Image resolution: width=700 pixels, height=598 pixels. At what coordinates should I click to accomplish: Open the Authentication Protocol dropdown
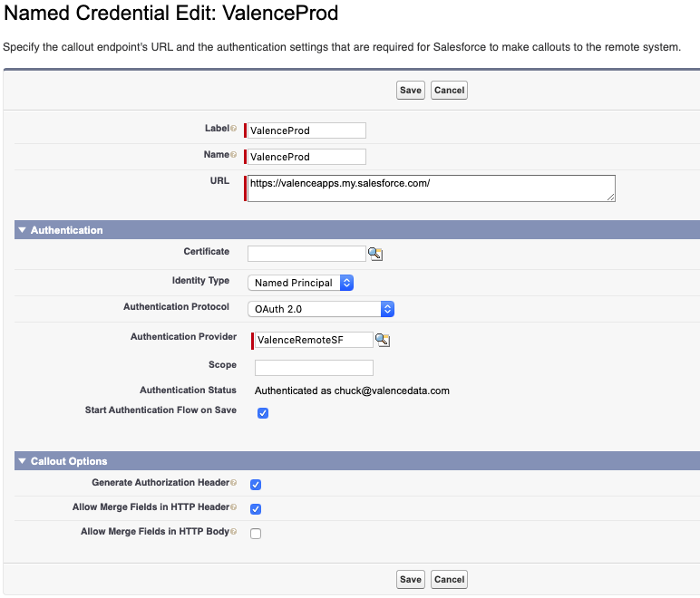pos(321,309)
